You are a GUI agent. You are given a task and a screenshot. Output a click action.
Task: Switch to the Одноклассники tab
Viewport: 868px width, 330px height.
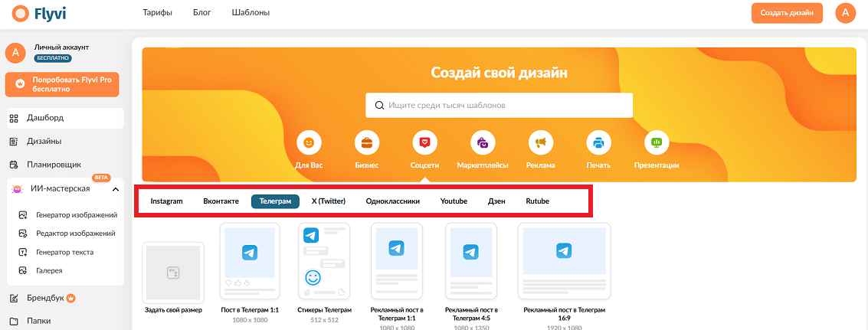[x=393, y=201]
